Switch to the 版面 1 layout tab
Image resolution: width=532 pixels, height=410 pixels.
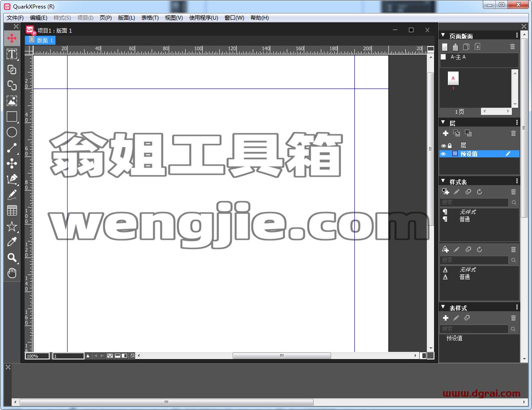pos(40,40)
